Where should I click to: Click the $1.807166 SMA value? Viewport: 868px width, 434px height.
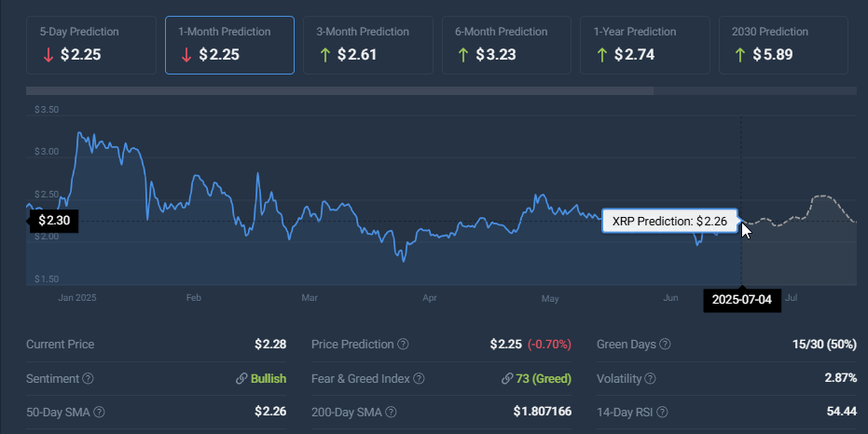(543, 412)
